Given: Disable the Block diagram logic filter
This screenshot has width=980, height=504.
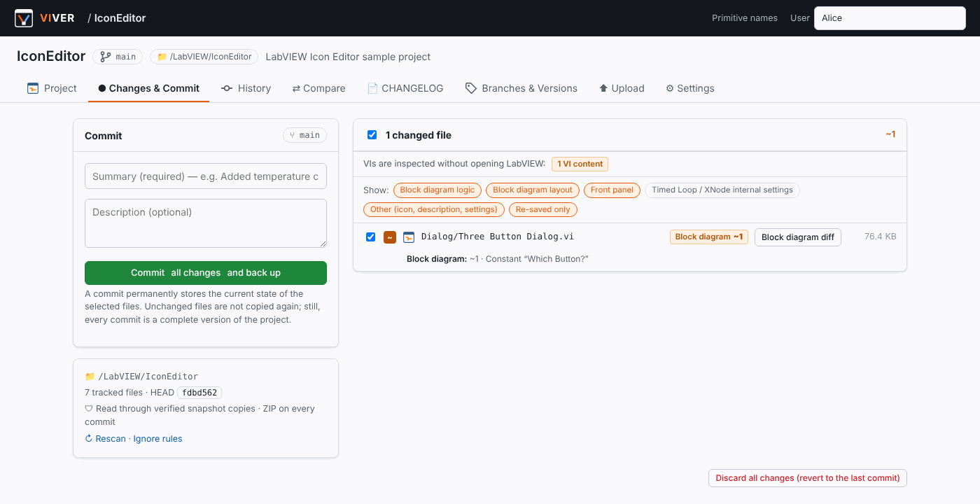Looking at the screenshot, I should coord(437,190).
